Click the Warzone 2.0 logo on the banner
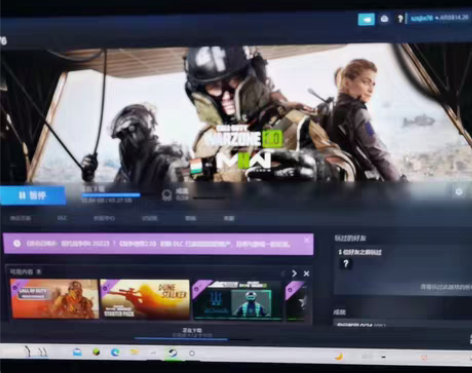The width and height of the screenshot is (472, 373). [x=245, y=137]
